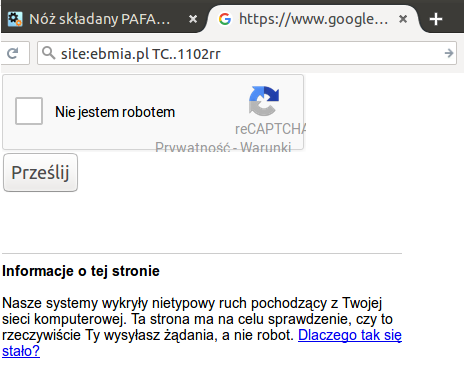Reload the current page
The image size is (464, 374).
pos(13,53)
